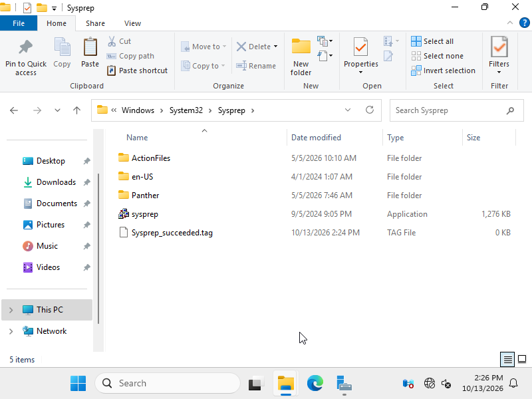Open Task View on taskbar
Image resolution: width=532 pixels, height=399 pixels.
(x=257, y=384)
